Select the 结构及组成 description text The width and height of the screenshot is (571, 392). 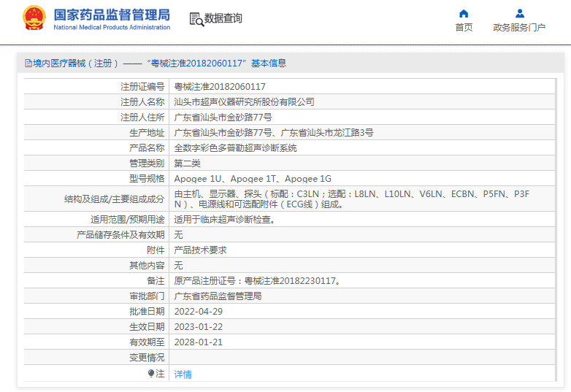click(351, 199)
